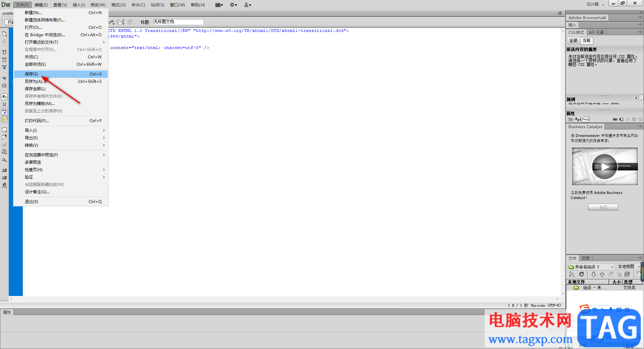644x349 pixels.
Task: Click the new CSS rule icon
Action: pyautogui.click(x=621, y=119)
